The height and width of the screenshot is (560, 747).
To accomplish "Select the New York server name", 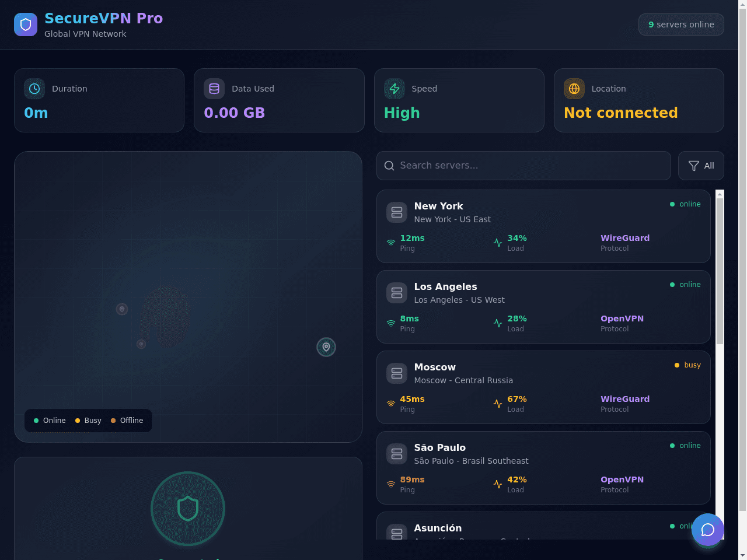I will (438, 206).
